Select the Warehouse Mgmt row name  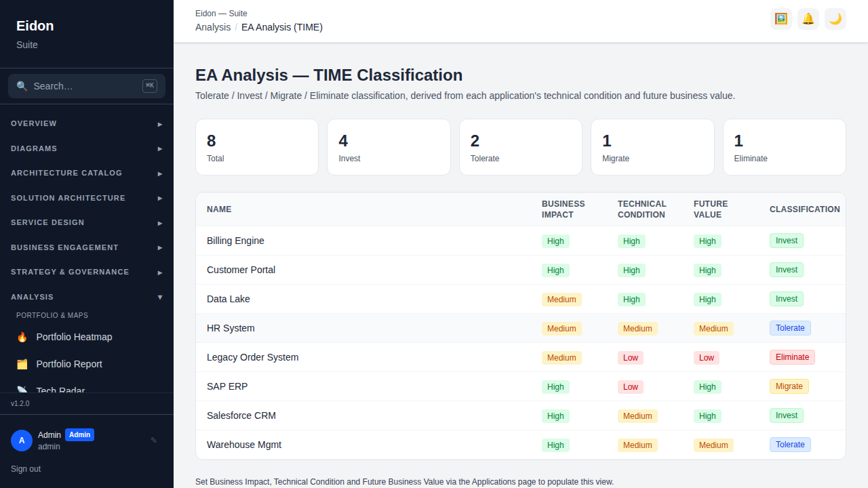[244, 445]
